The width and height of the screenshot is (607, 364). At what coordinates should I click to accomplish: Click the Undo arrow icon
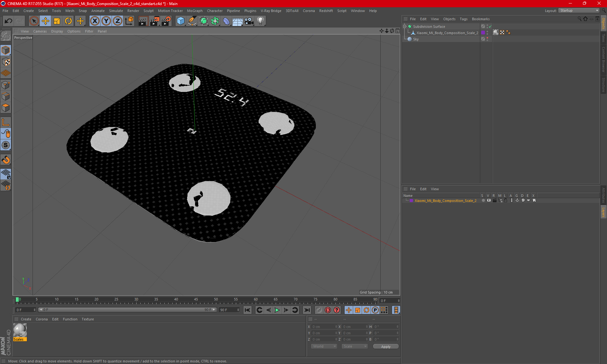9,21
